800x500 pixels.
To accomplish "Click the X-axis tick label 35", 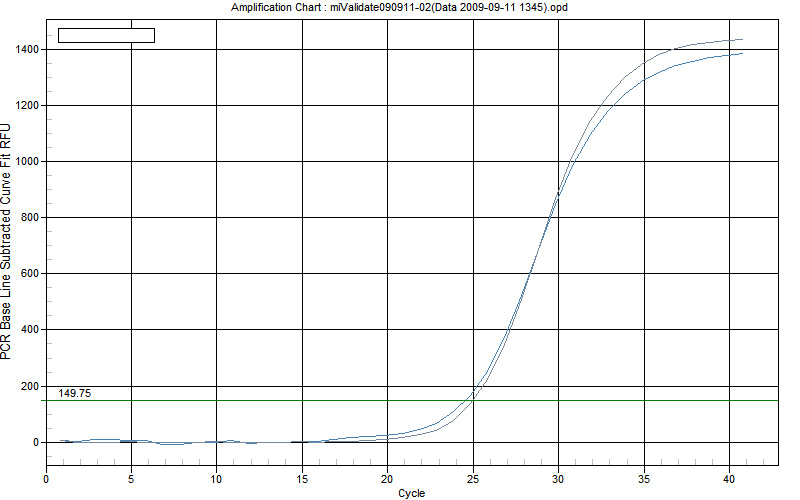I will pyautogui.click(x=644, y=479).
